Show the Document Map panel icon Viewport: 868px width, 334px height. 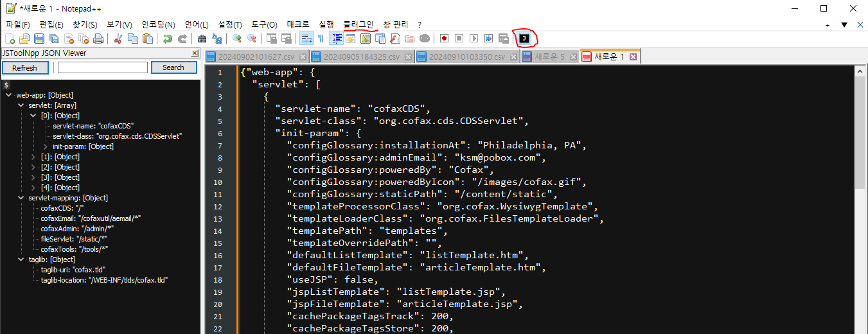tap(366, 39)
